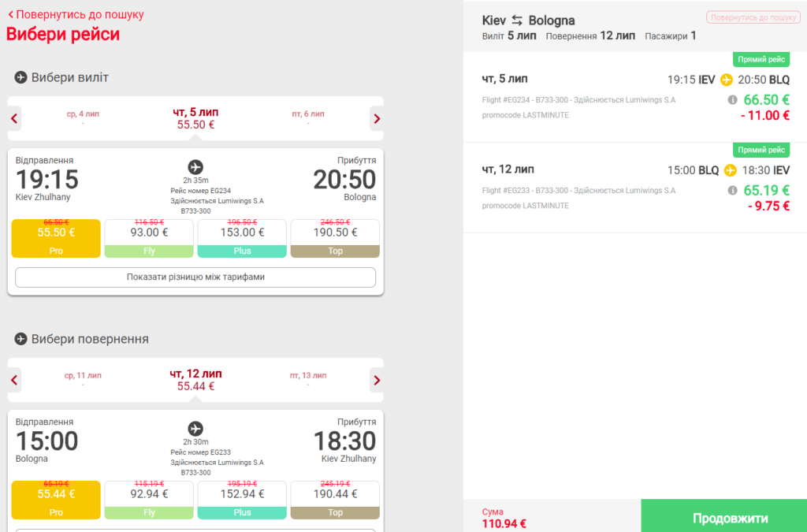This screenshot has height=532, width=807.
Task: Click the round plane icon above flight EG233 duration
Action: point(195,429)
